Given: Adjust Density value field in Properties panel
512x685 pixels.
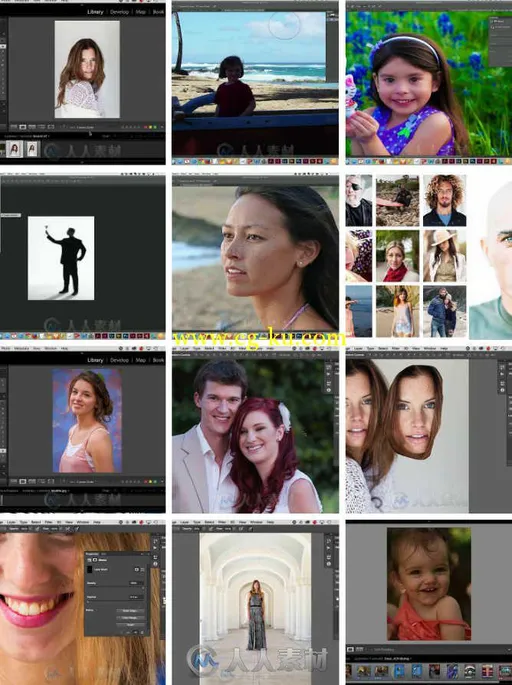Looking at the screenshot, I should pyautogui.click(x=136, y=583).
